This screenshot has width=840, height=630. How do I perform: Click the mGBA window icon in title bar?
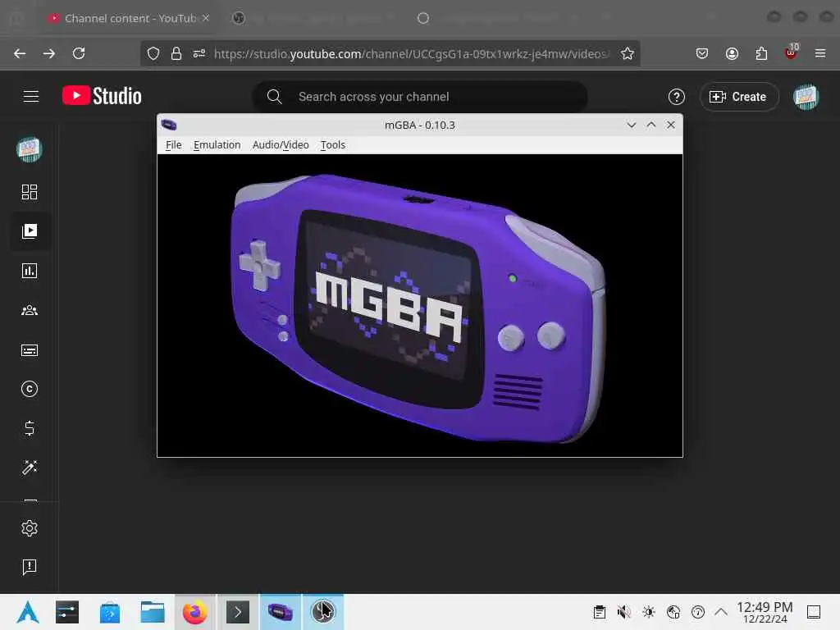point(169,125)
